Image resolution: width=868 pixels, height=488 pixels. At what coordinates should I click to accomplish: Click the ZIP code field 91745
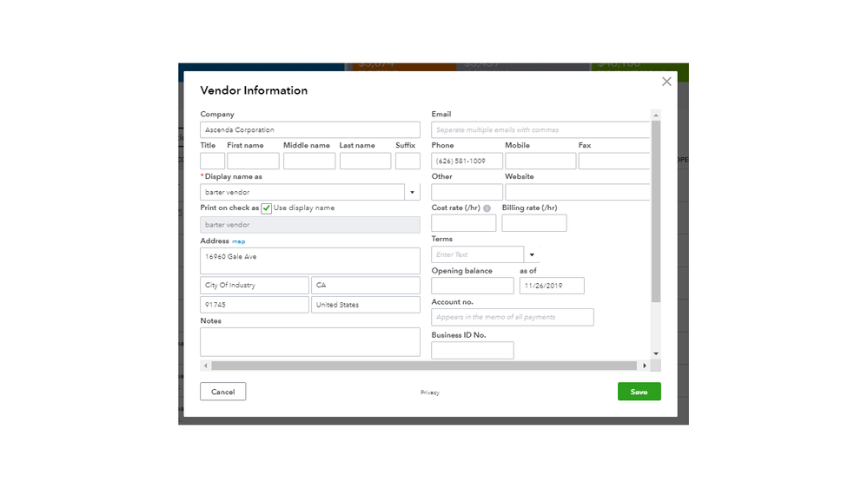click(255, 304)
